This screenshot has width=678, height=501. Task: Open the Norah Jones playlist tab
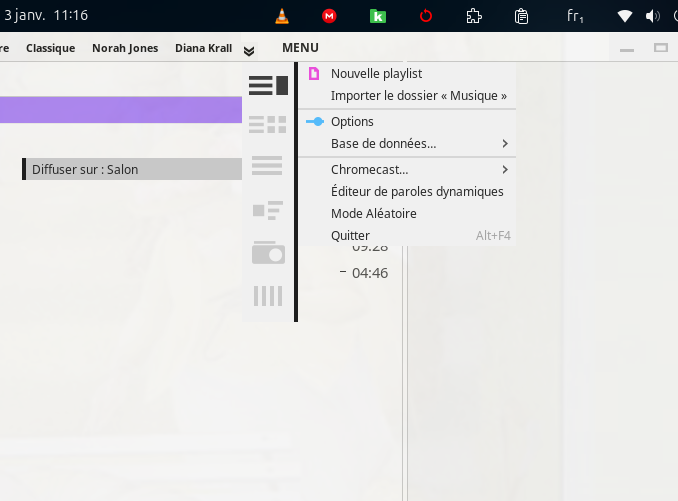coord(125,48)
